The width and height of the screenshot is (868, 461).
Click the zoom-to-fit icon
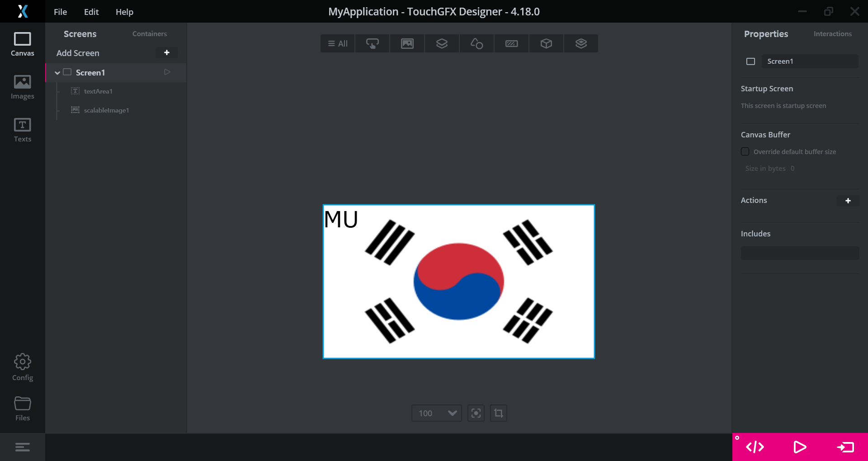click(476, 413)
